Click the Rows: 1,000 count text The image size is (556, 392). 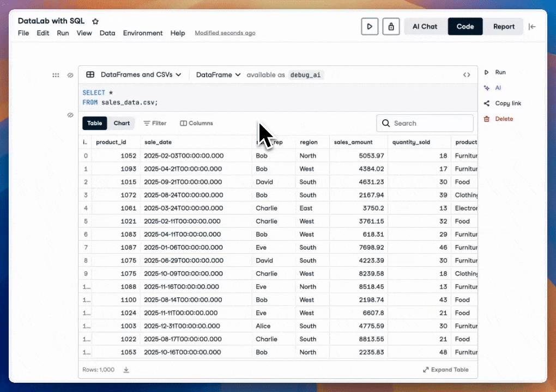click(x=98, y=370)
